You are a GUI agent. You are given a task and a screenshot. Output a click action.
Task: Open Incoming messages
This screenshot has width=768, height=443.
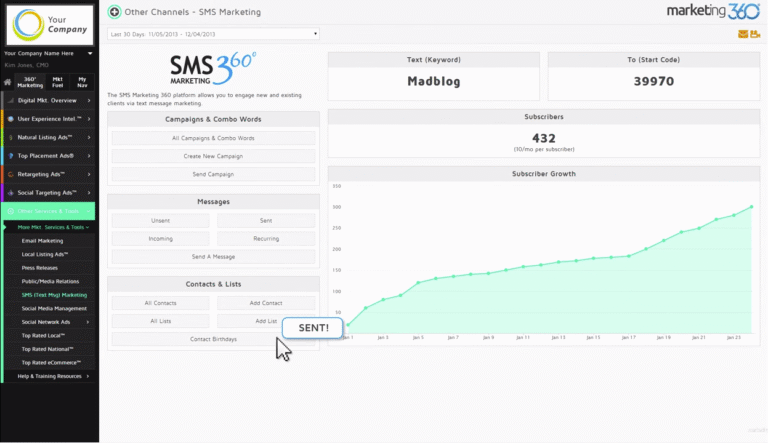160,239
